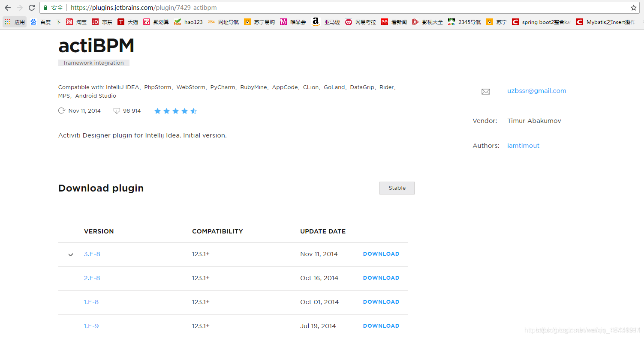Click the star rating icons
The image size is (644, 338).
tap(175, 111)
